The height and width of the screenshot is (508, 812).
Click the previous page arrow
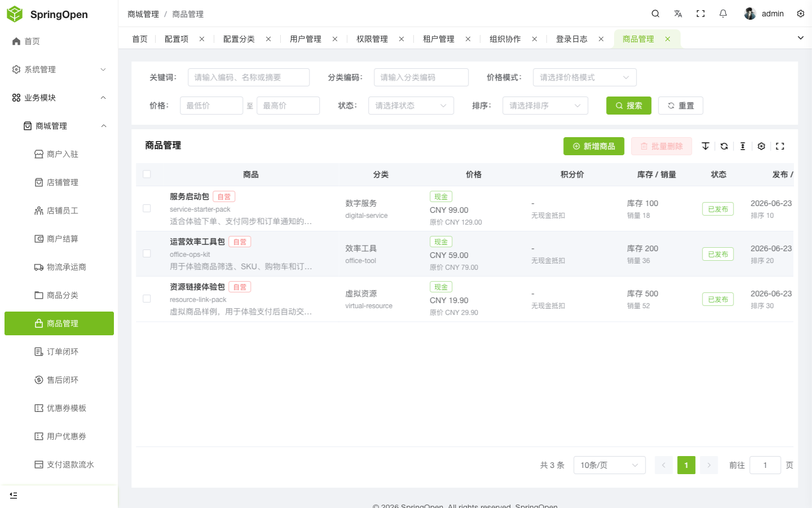[x=664, y=465]
